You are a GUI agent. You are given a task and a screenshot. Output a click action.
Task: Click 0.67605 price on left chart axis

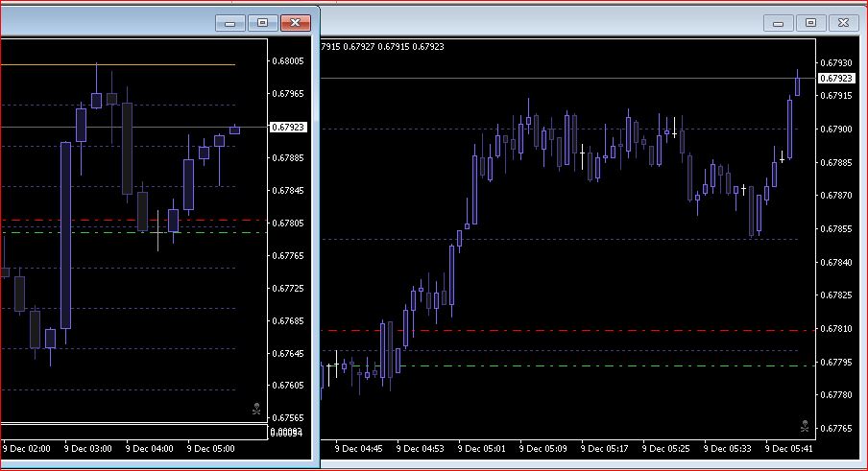[288, 386]
